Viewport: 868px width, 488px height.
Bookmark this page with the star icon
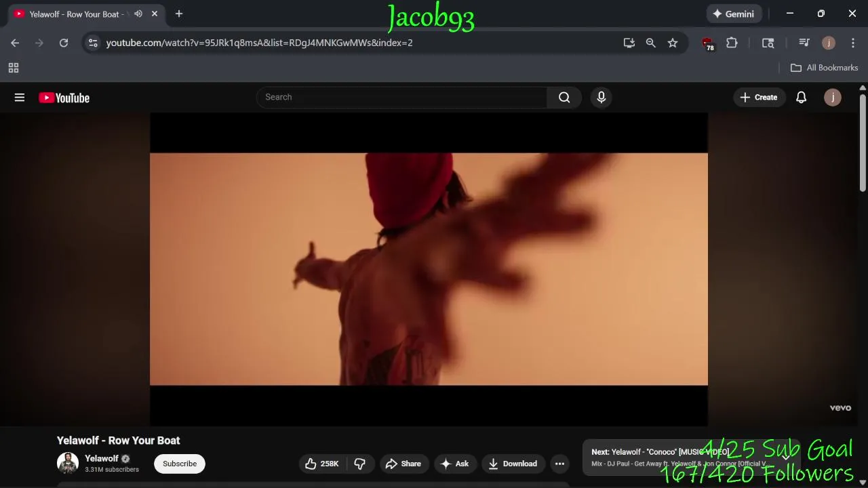pos(673,43)
